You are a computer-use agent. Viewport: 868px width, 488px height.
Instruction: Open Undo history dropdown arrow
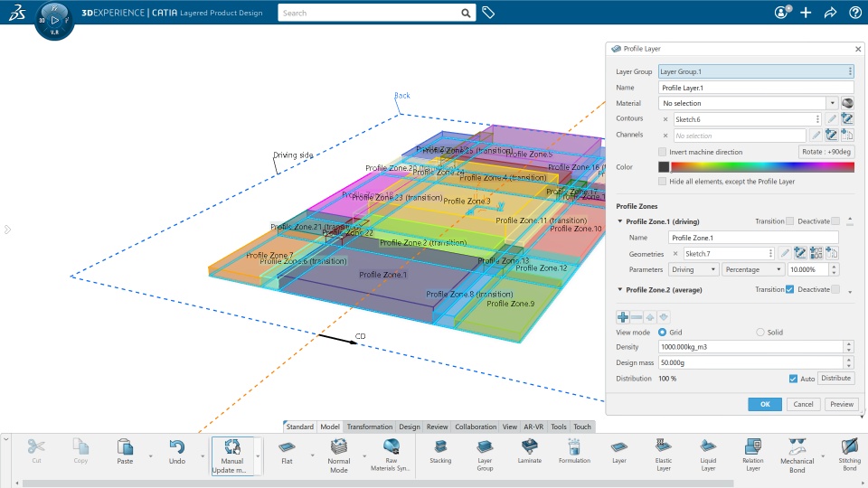pyautogui.click(x=203, y=455)
